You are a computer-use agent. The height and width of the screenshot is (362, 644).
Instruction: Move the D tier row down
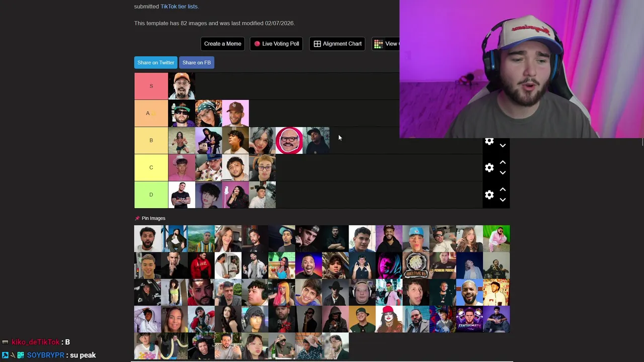[503, 200]
